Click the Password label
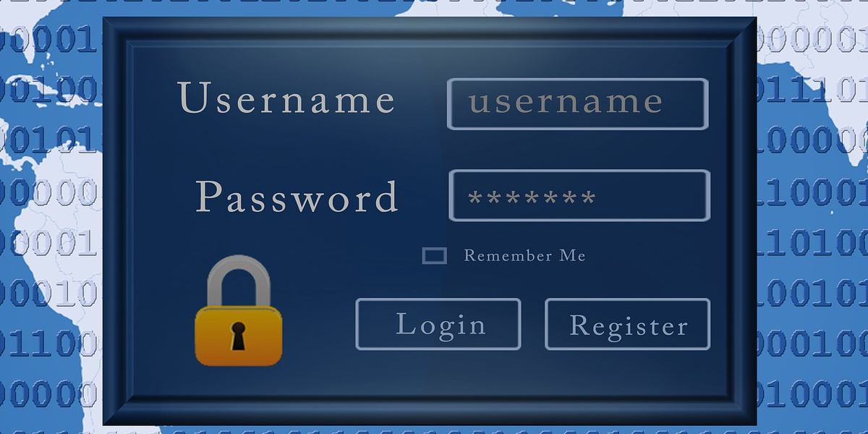The width and height of the screenshot is (868, 434). (x=297, y=197)
